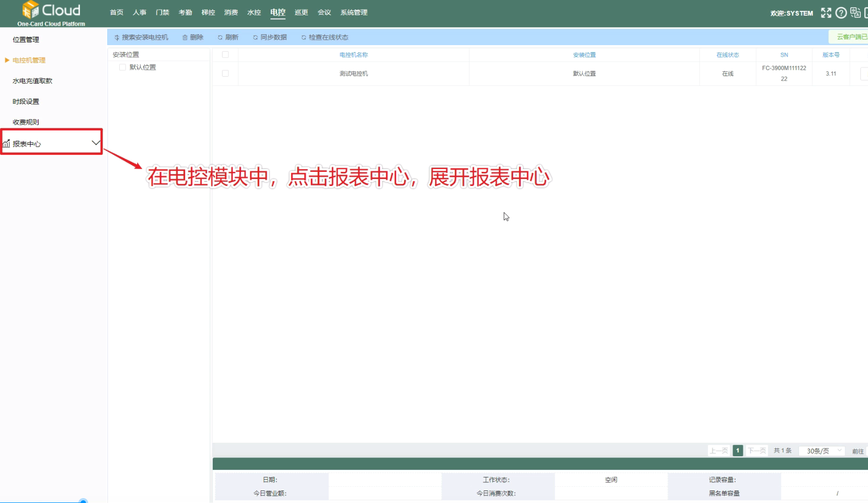Click the refresh icon beside 刷新

[220, 38]
